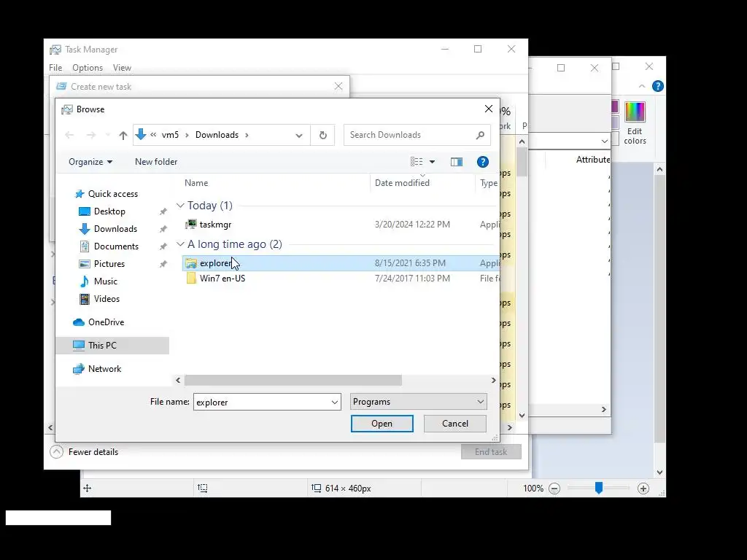The image size is (747, 560).
Task: Collapse Task Manager with Fewer details
Action: 85,452
